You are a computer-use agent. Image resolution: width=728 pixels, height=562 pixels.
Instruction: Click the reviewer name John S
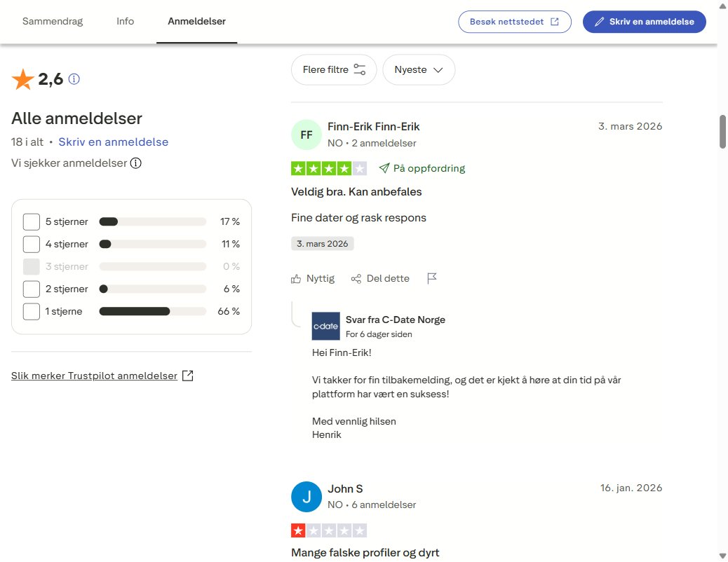tap(346, 488)
